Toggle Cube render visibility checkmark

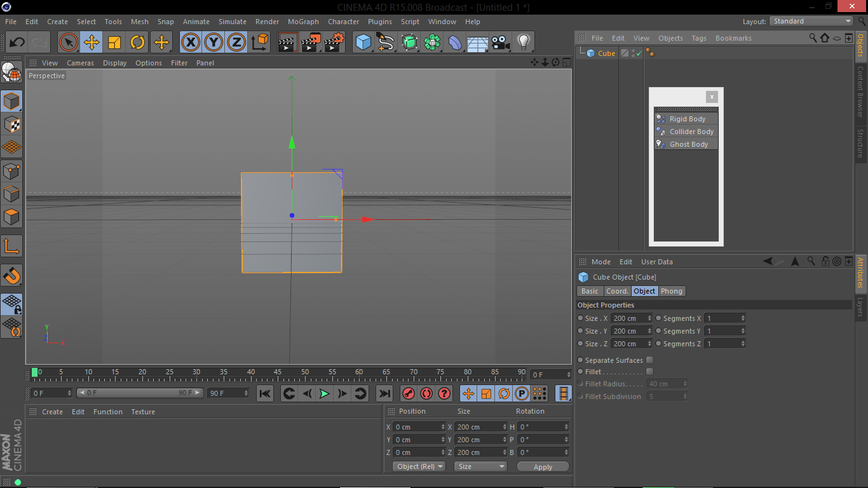tap(639, 53)
